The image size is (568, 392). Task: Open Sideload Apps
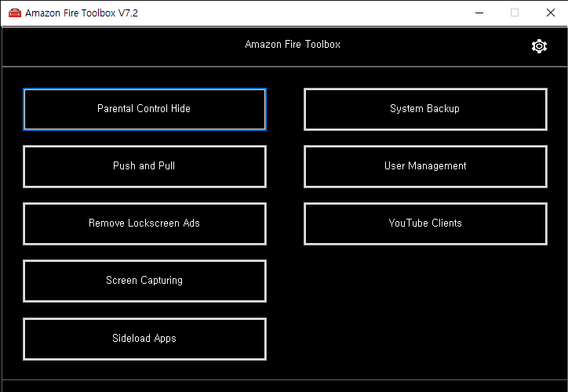coord(144,339)
